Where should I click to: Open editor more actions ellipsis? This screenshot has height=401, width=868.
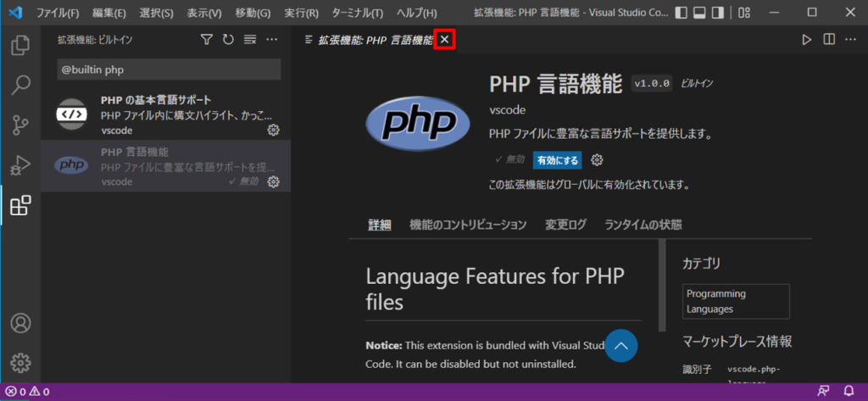[x=850, y=39]
